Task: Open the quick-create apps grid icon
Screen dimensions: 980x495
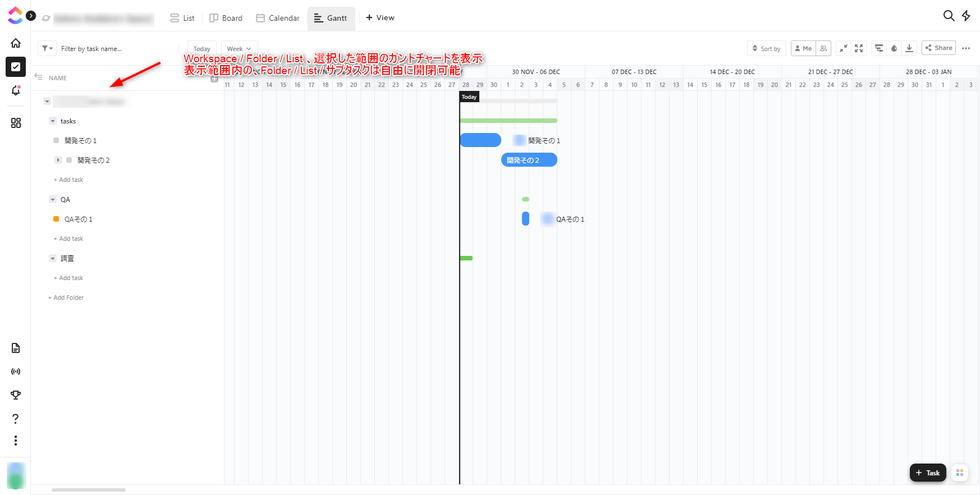Action: tap(960, 473)
